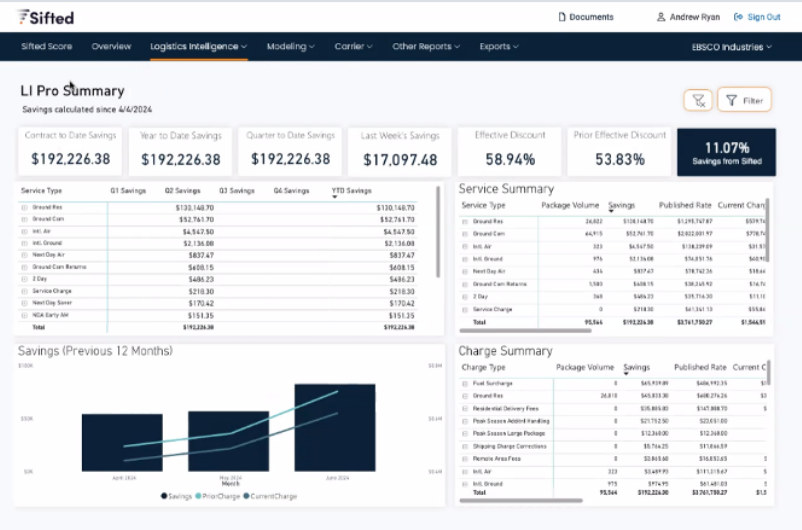Click the Sign Out icon
Viewport: 802px width, 530px height.
coord(738,17)
